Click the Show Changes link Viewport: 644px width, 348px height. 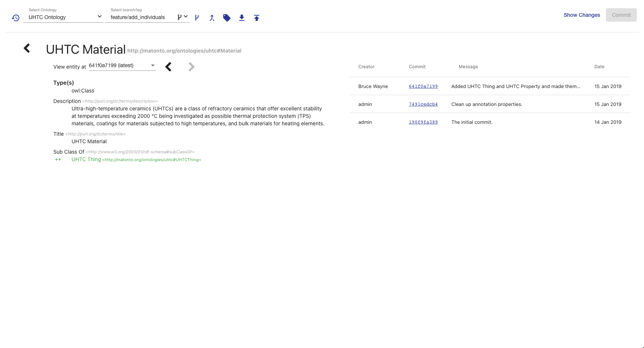582,15
